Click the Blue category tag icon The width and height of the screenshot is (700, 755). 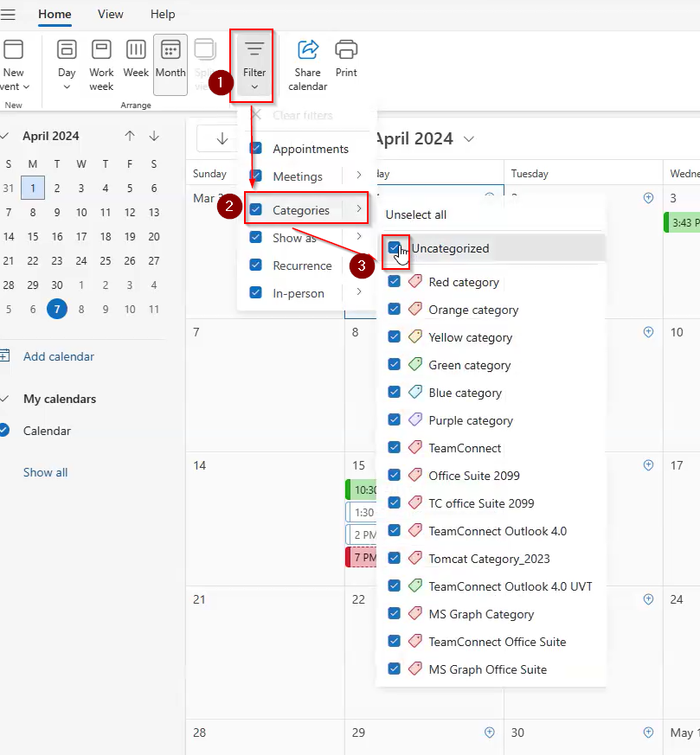pyautogui.click(x=415, y=392)
